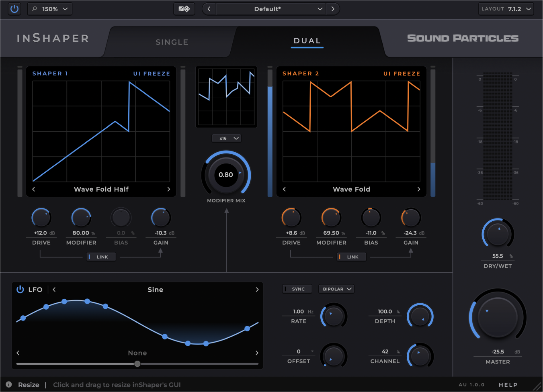Toggle Shaper 2 drive-gain Link
The width and height of the screenshot is (543, 392).
point(352,257)
